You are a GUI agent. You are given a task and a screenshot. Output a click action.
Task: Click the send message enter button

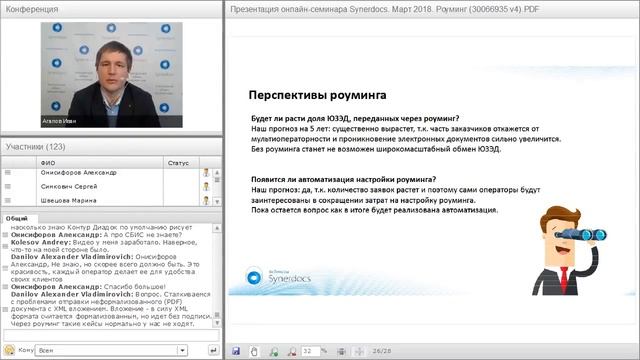pyautogui.click(x=213, y=350)
